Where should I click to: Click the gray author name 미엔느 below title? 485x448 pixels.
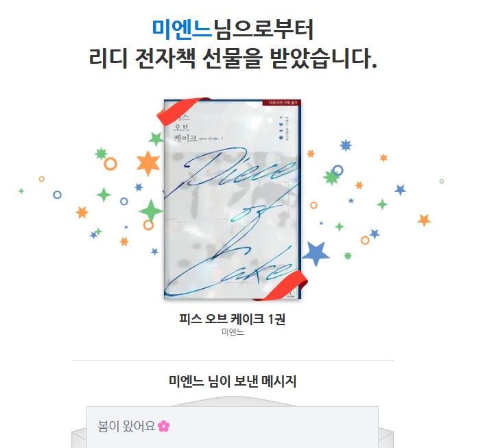233,332
